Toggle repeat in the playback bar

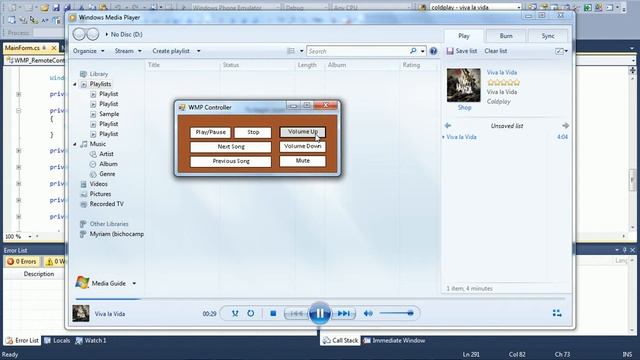point(251,313)
